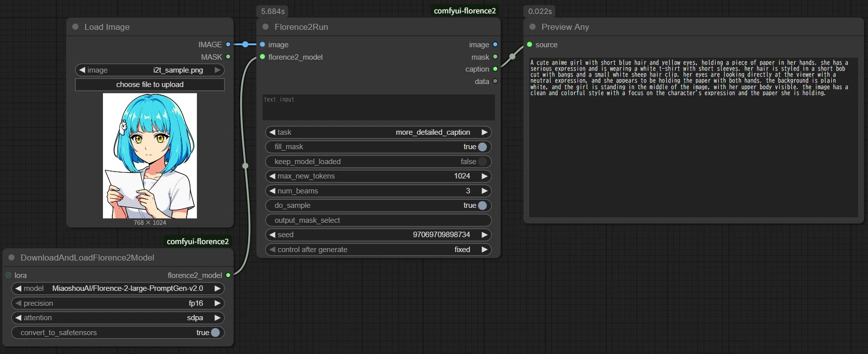The image size is (868, 354).
Task: Click the image input port on Florence2Run
Action: point(262,44)
